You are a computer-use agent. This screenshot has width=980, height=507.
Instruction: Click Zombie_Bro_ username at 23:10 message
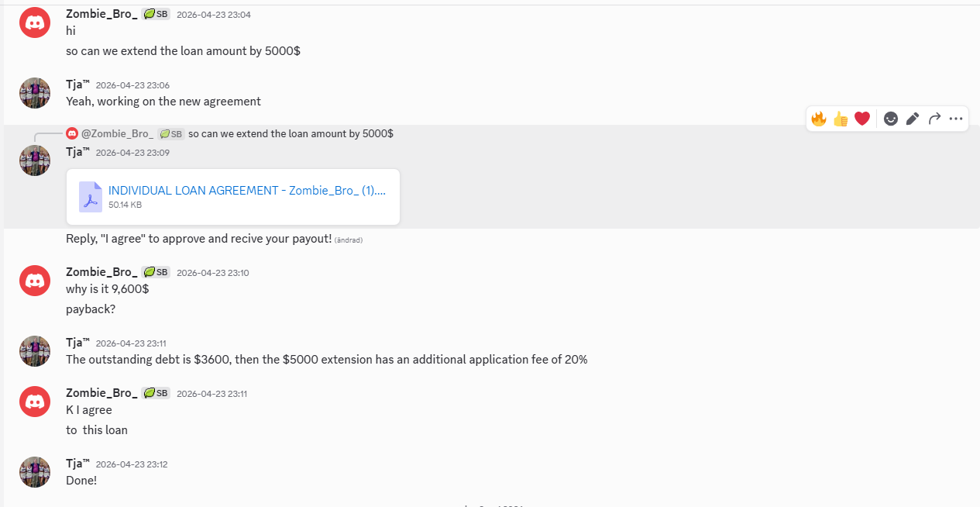(x=101, y=272)
